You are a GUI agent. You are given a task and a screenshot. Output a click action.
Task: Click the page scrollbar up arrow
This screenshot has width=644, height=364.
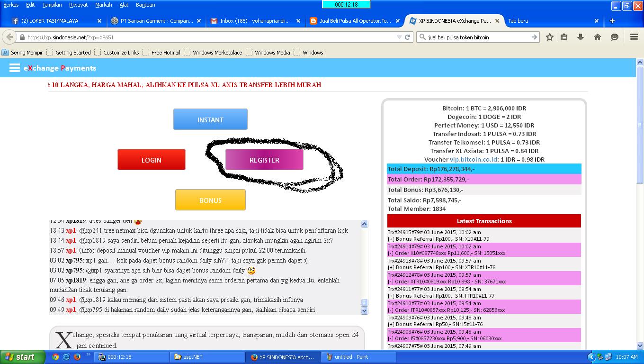pyautogui.click(x=640, y=63)
